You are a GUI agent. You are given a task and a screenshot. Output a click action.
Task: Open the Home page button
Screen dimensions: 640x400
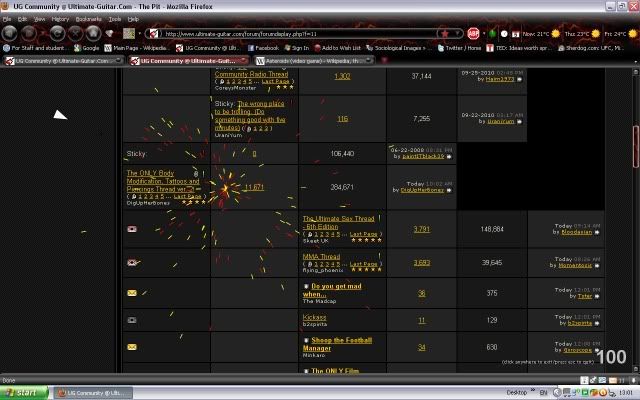click(93, 33)
